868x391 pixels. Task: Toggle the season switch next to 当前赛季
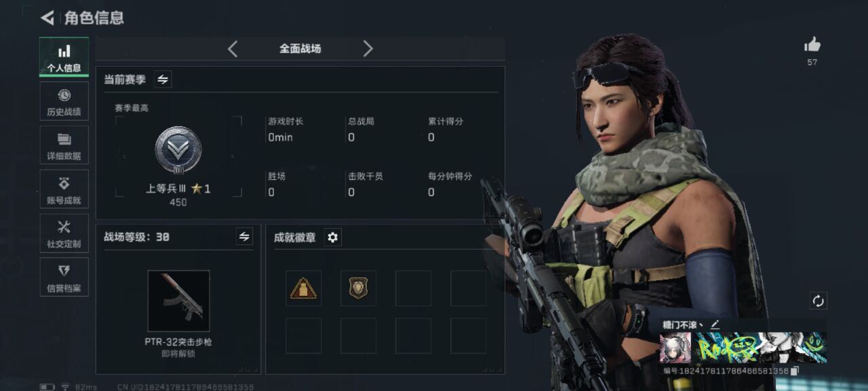coord(163,79)
